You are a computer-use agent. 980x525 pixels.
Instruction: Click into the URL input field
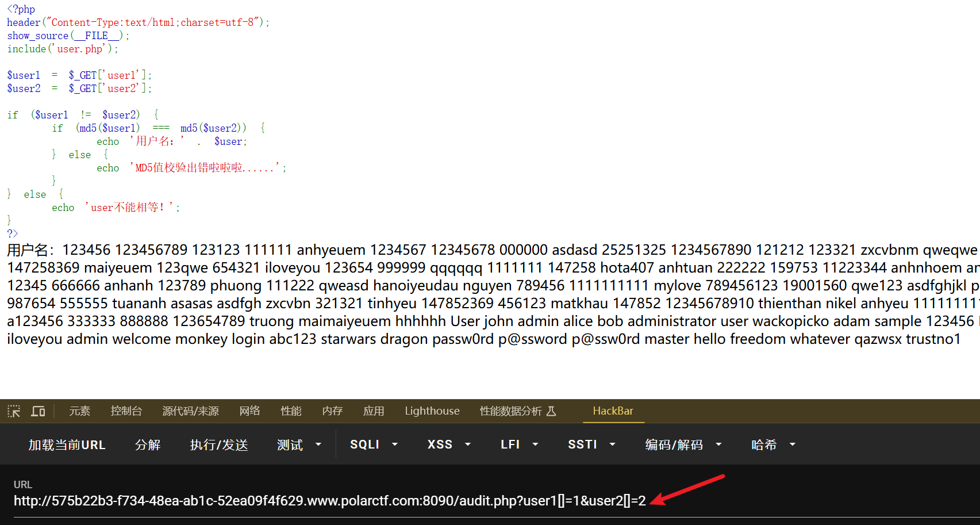click(330, 501)
